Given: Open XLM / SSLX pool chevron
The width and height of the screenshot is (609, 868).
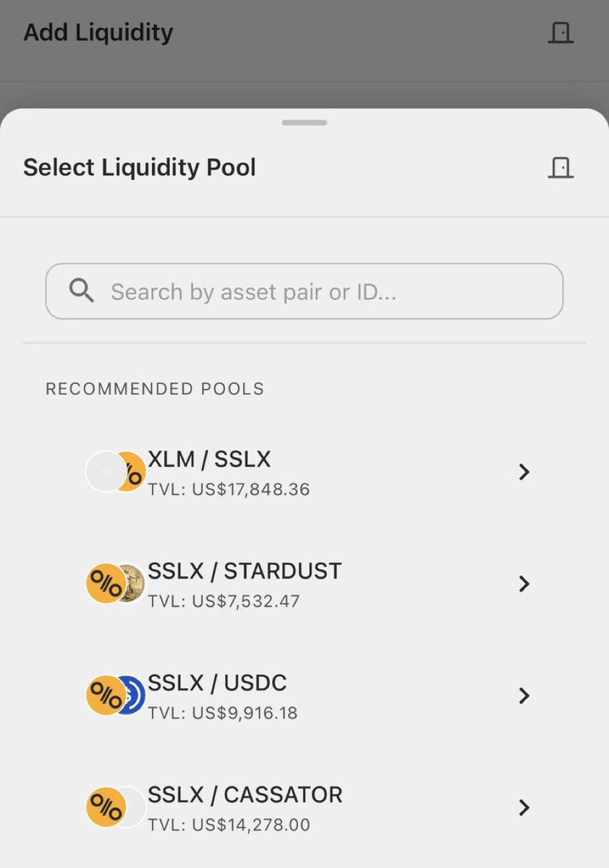Looking at the screenshot, I should [x=524, y=472].
